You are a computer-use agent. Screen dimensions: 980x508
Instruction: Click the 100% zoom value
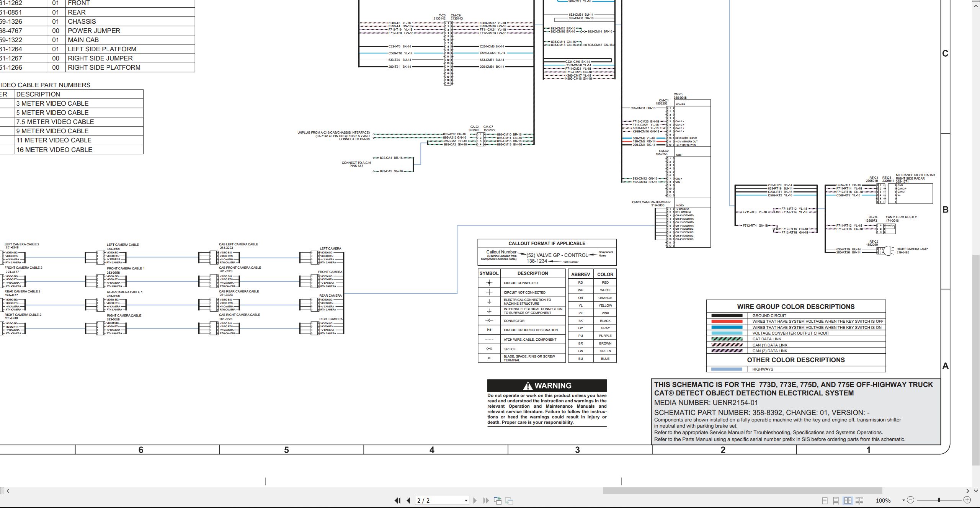click(x=883, y=501)
